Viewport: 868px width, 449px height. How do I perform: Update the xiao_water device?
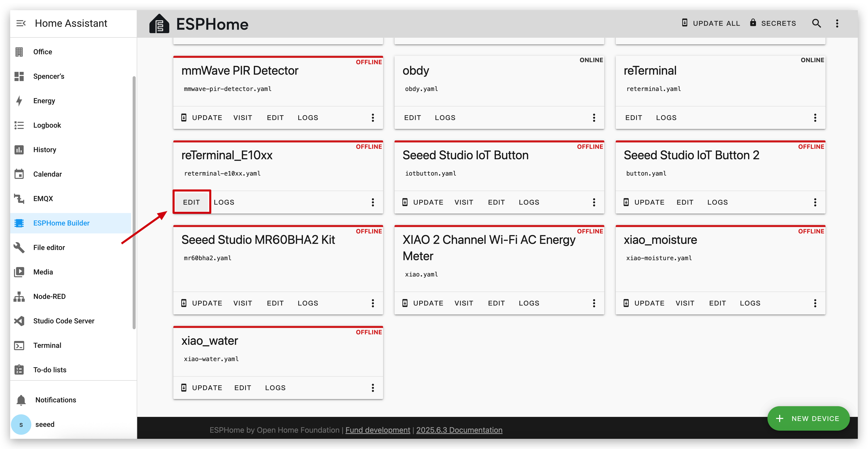(x=202, y=388)
